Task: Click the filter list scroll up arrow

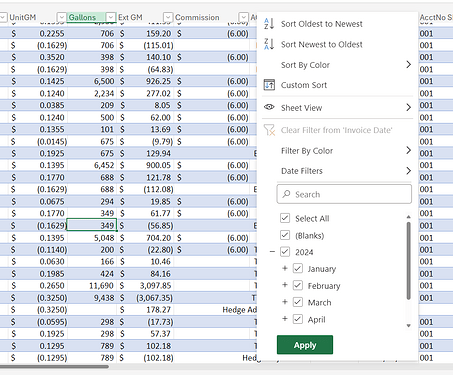Action: click(x=409, y=217)
